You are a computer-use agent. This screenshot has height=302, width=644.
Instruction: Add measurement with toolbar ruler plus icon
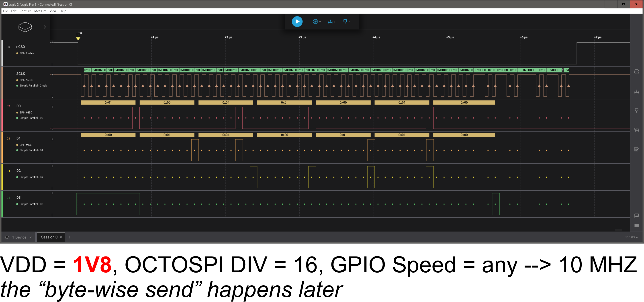tap(331, 22)
